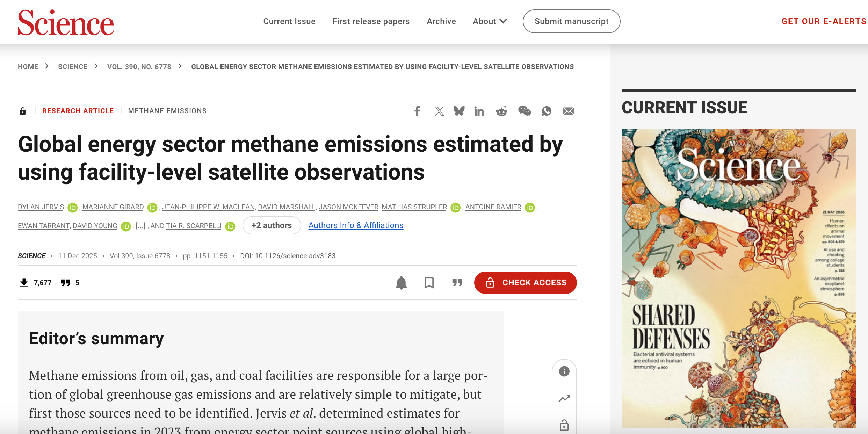Bookmark this article
The image size is (868, 434).
(x=429, y=283)
